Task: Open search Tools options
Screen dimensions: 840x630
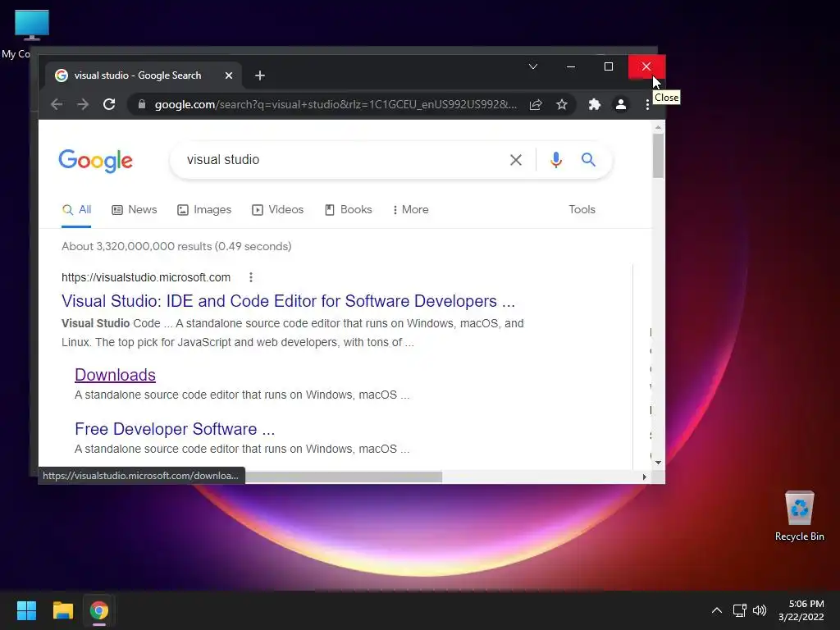Action: tap(582, 209)
